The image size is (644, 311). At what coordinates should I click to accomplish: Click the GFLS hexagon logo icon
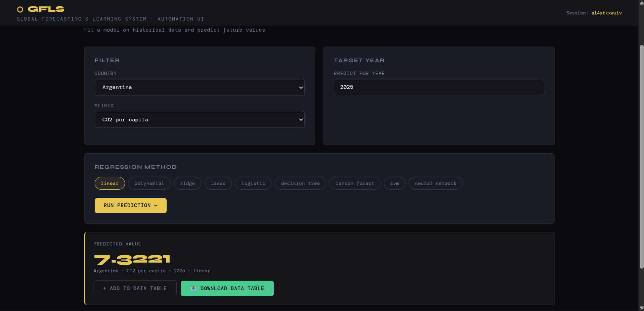pos(20,9)
